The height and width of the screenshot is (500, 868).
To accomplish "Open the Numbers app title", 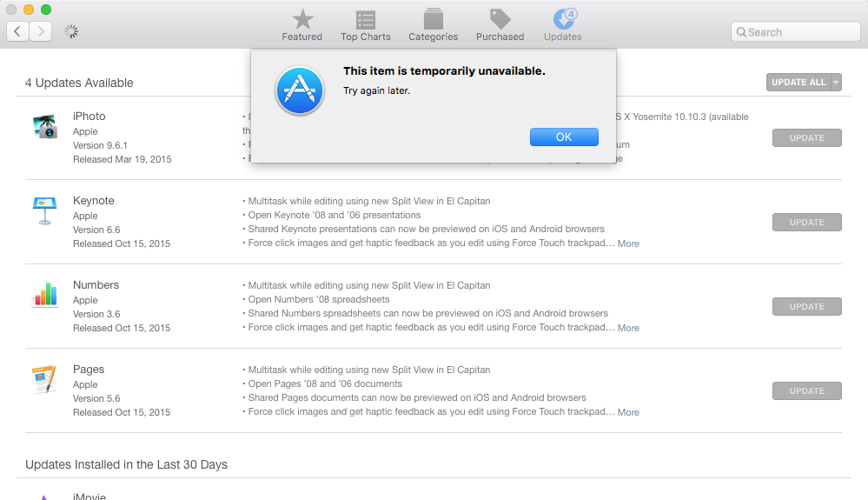I will (96, 284).
